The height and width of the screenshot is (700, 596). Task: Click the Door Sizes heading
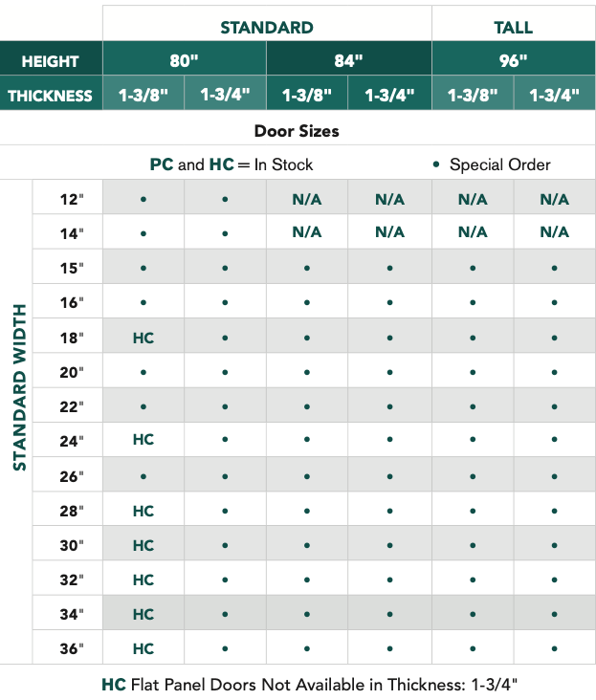[297, 130]
